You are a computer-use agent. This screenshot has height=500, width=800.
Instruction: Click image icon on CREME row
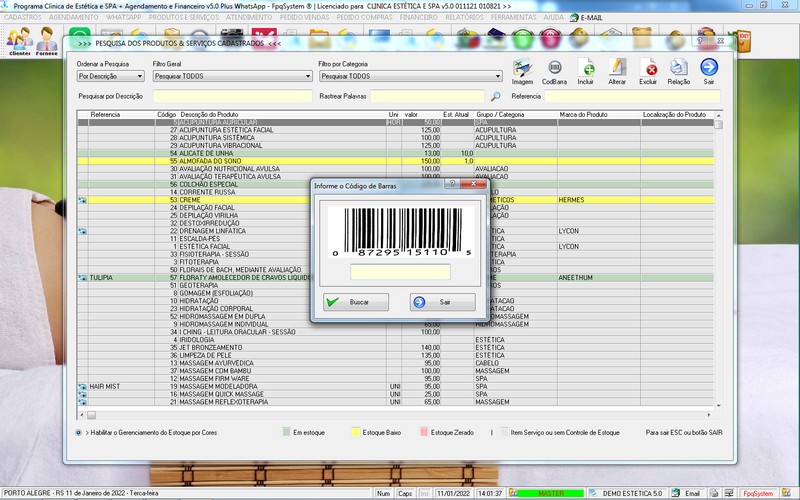[82, 200]
